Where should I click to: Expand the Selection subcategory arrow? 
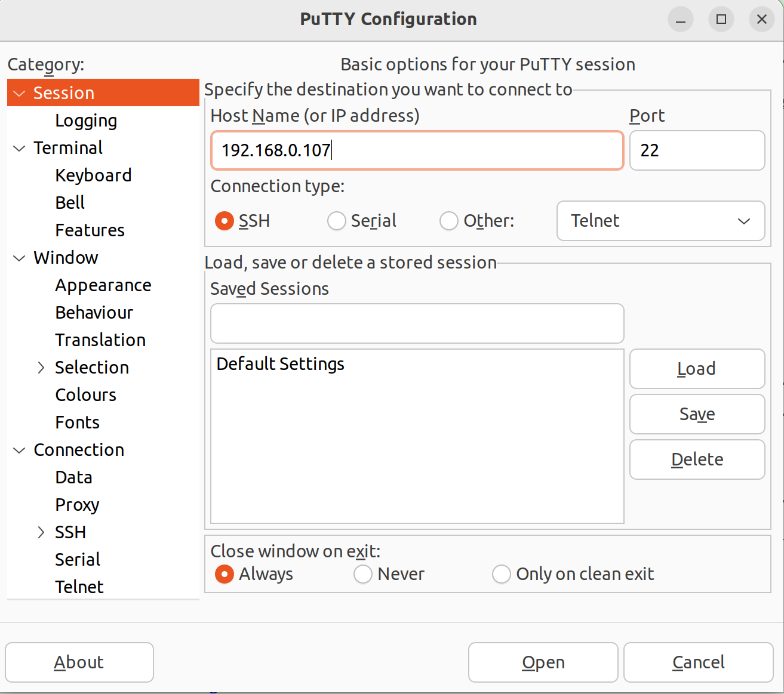click(x=41, y=368)
